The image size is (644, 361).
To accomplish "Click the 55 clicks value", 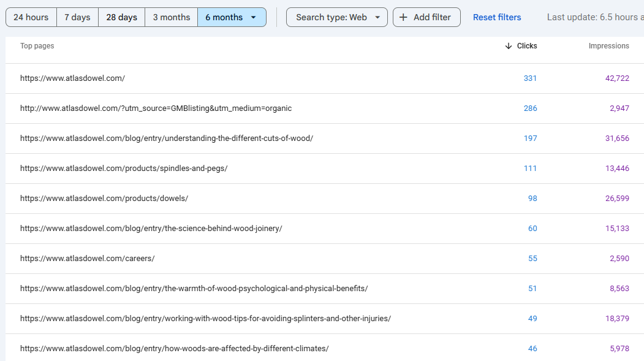I will [532, 258].
